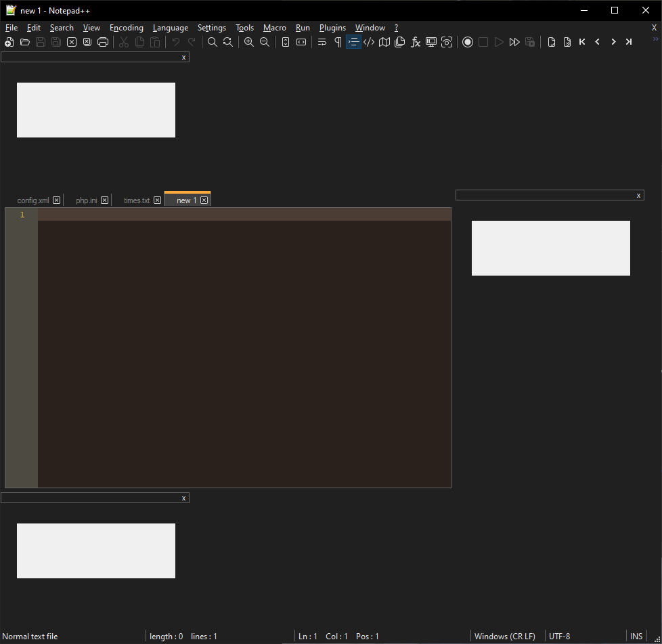Image resolution: width=662 pixels, height=644 pixels.
Task: Click the Folder as Workspace monitor icon
Action: [431, 42]
